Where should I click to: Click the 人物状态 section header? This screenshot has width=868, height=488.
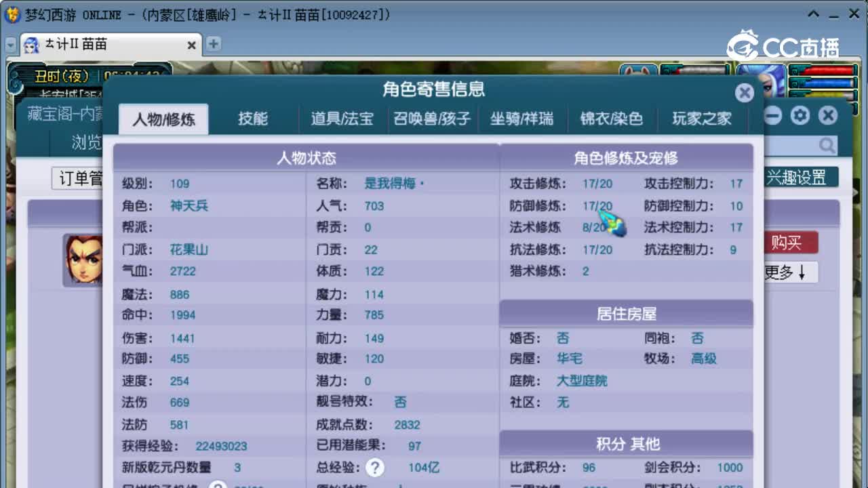tap(306, 158)
